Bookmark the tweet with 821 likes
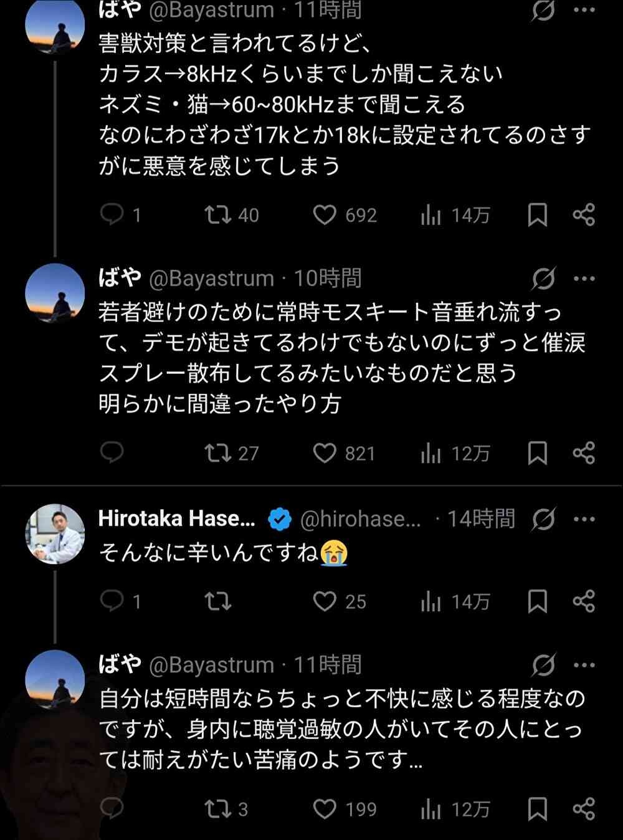Screen dimensions: 623x840 pos(537,453)
